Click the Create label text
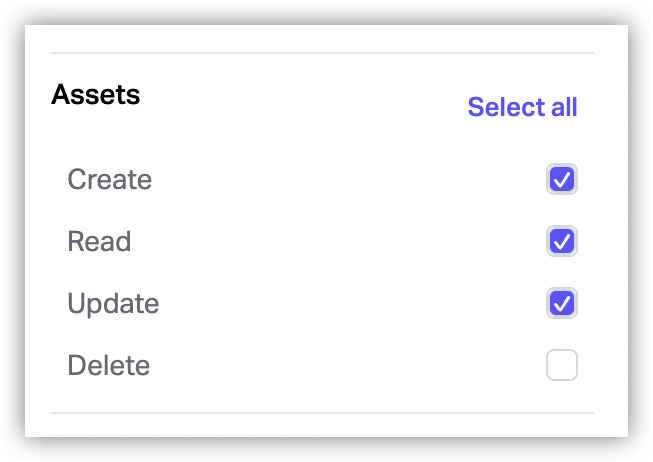Image resolution: width=653 pixels, height=462 pixels. pos(110,180)
